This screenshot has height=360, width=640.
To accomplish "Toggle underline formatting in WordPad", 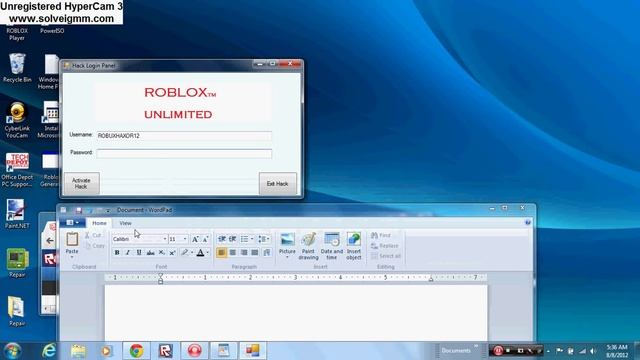I will pyautogui.click(x=139, y=253).
